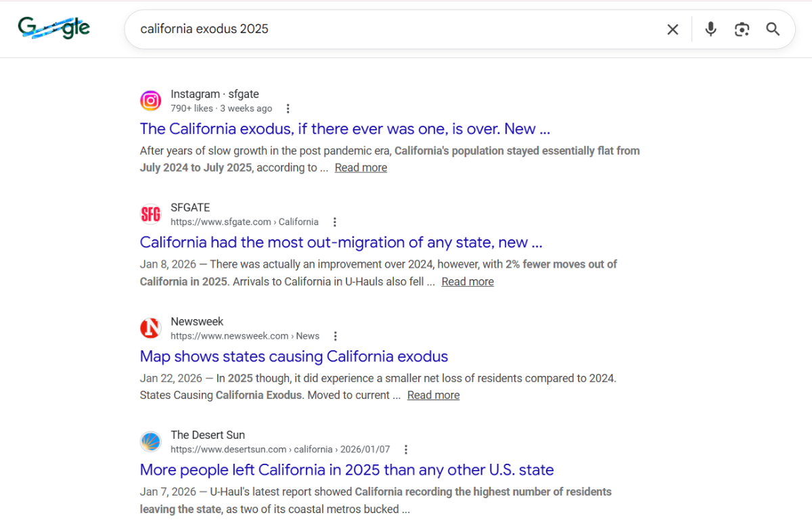The width and height of the screenshot is (812, 528).
Task: Click the Desert Sun favicon
Action: click(x=151, y=441)
